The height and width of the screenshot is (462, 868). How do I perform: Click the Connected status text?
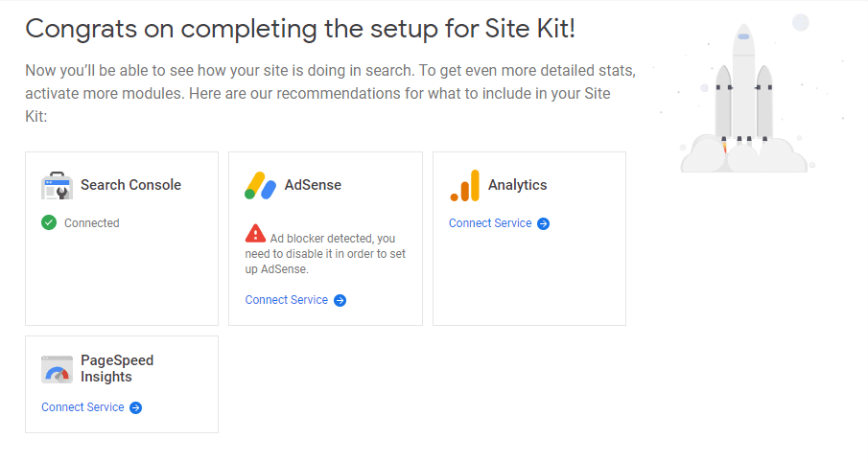(91, 223)
